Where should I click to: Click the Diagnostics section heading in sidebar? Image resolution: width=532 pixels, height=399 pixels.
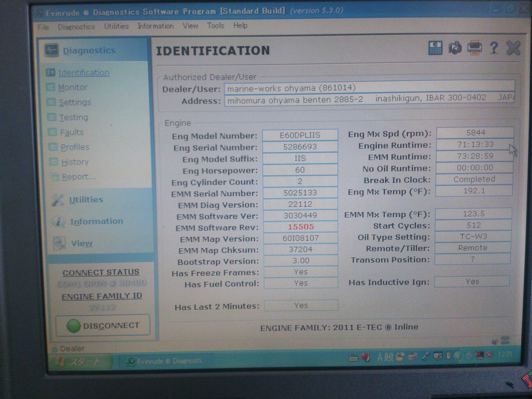point(89,50)
